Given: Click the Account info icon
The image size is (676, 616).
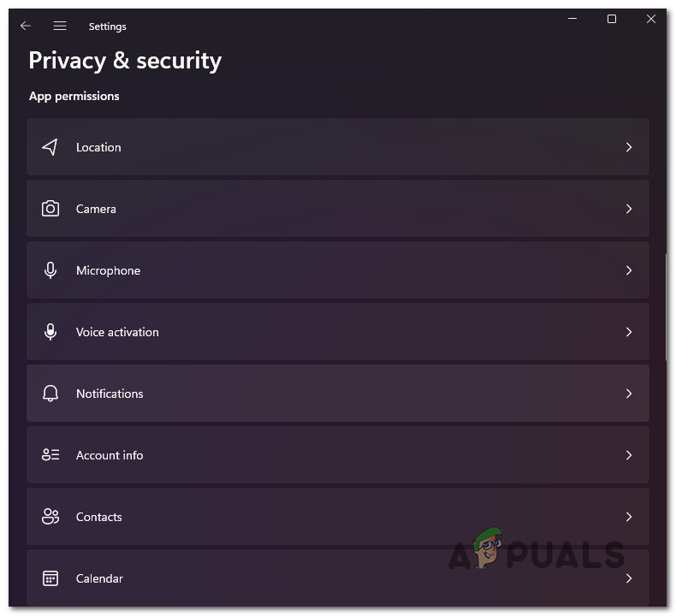Looking at the screenshot, I should click(50, 455).
